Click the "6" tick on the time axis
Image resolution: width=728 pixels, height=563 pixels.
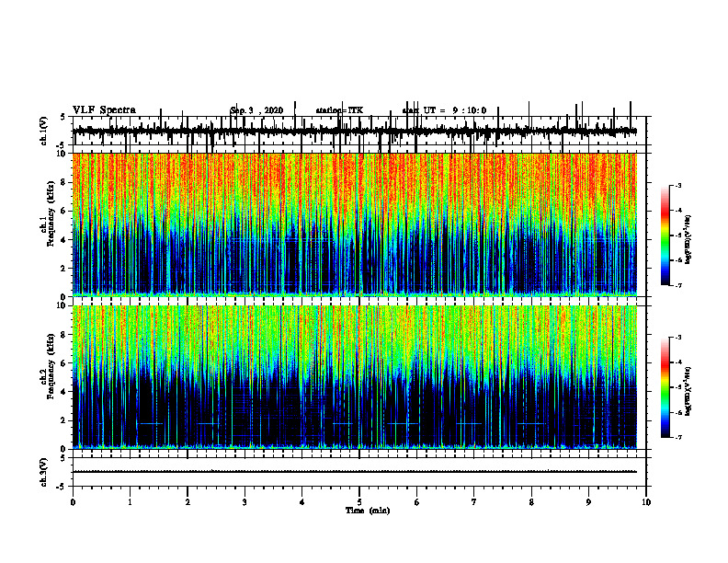(416, 502)
